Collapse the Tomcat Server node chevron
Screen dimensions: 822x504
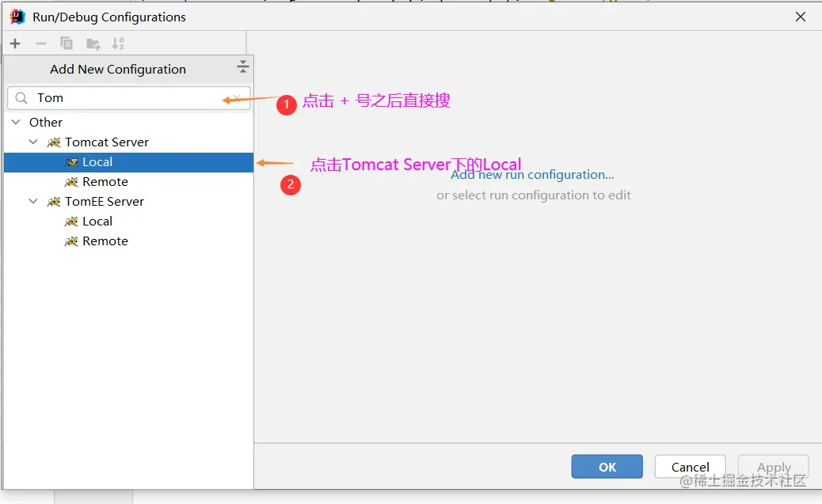[x=33, y=142]
